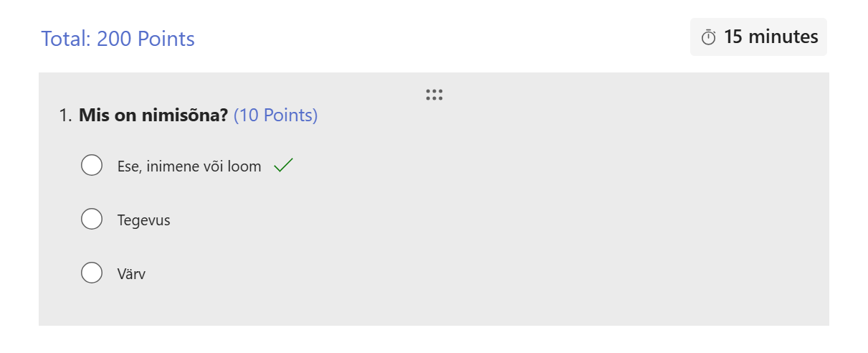This screenshot has height=353, width=868.
Task: Click the number "15" in the timer badge
Action: pyautogui.click(x=733, y=37)
